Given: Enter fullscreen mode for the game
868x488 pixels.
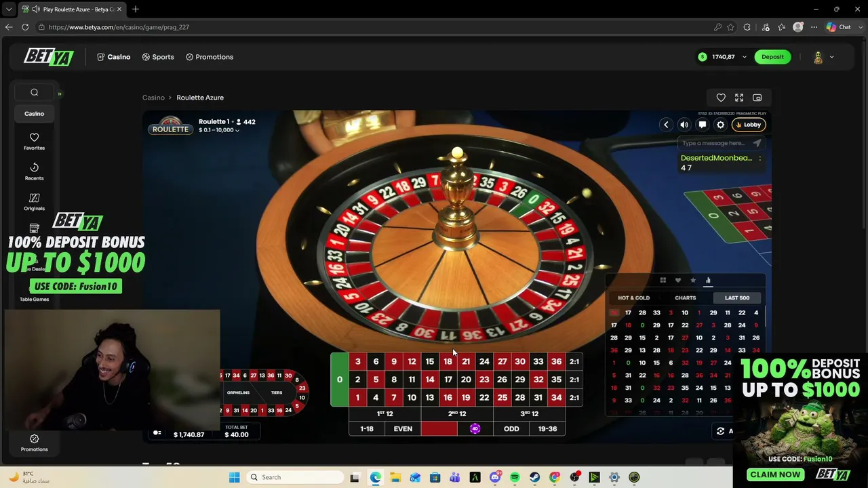Looking at the screenshot, I should [x=739, y=98].
